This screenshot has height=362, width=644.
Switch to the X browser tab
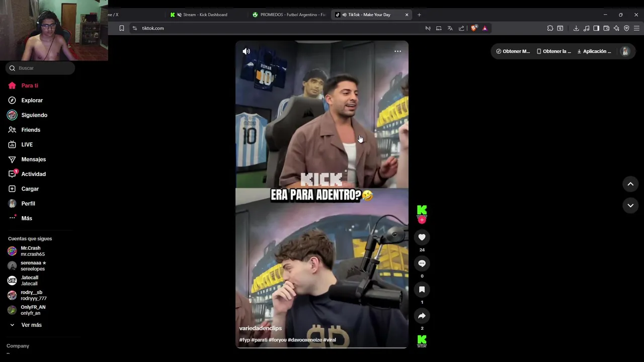point(136,15)
